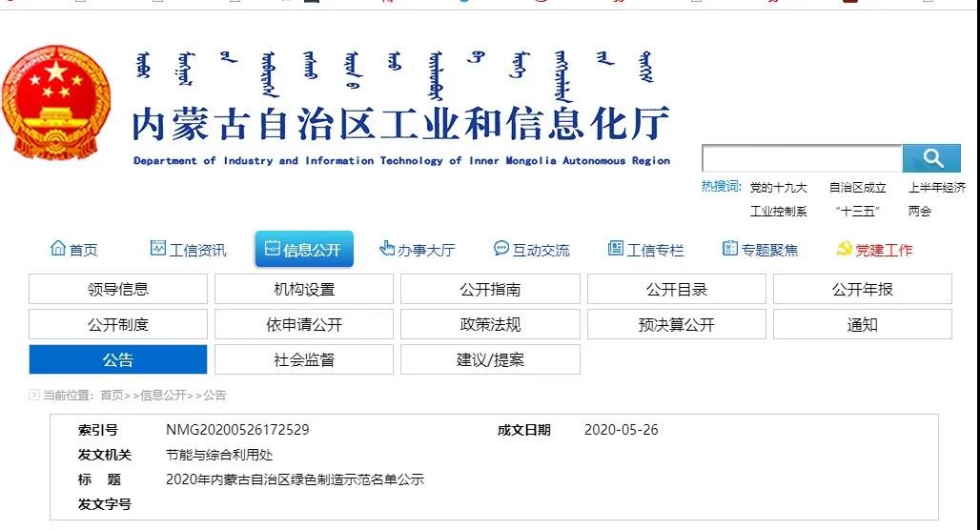Open the 机构设置 section button
Viewport: 980px width, 530px height.
pos(304,290)
